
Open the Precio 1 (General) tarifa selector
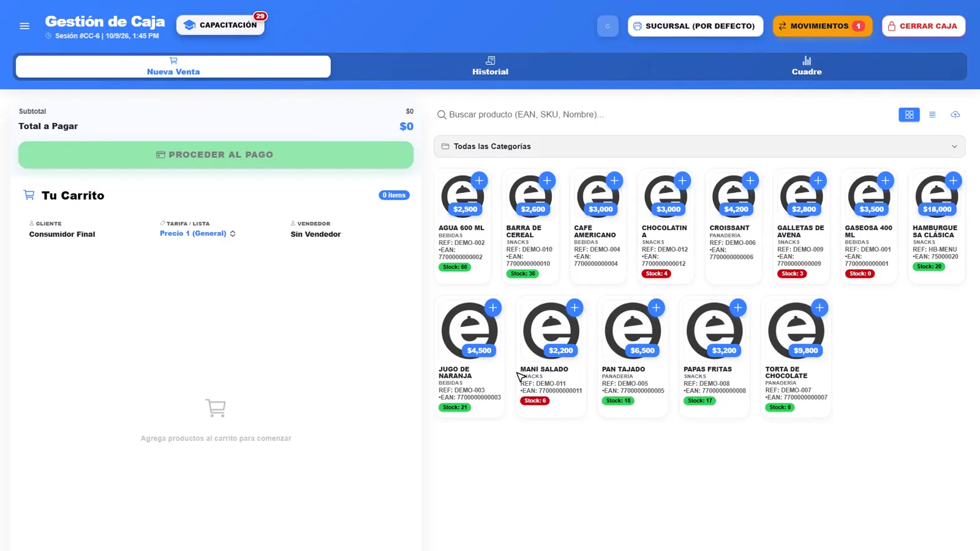click(197, 234)
